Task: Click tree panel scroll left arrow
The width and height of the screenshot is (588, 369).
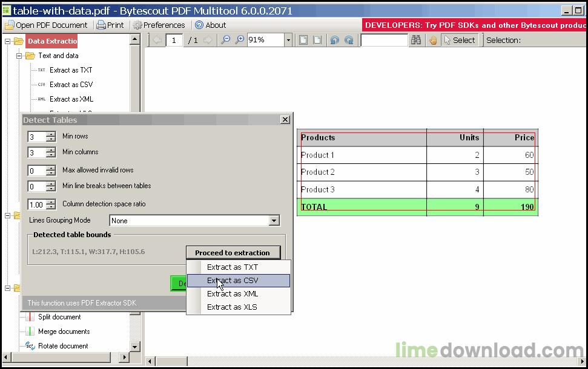Action: (x=7, y=358)
